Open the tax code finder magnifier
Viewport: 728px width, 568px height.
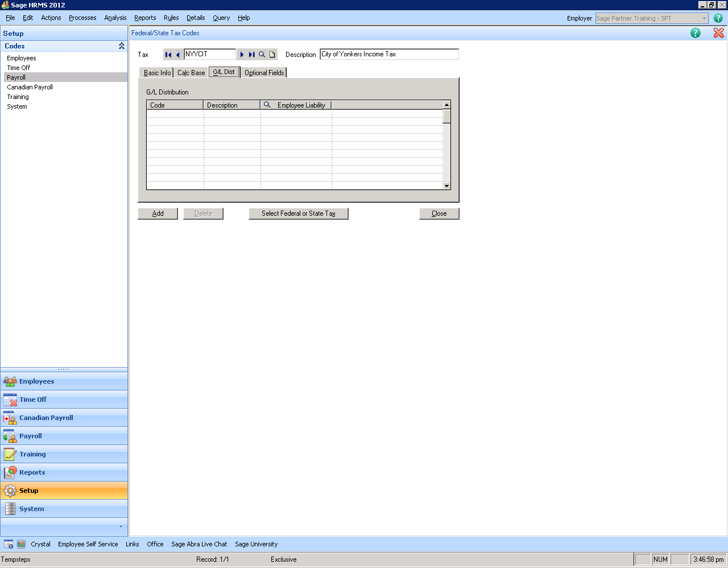tap(262, 55)
